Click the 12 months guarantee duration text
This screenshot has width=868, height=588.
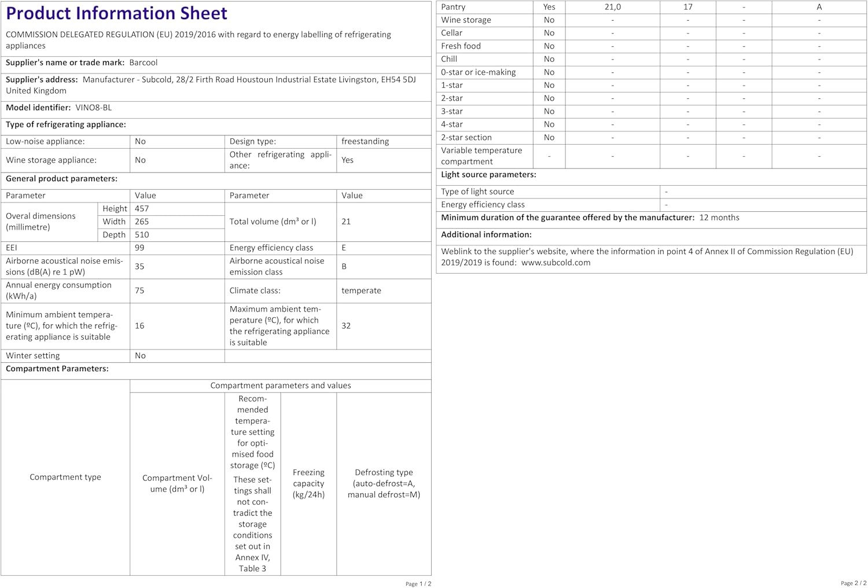coord(719,218)
